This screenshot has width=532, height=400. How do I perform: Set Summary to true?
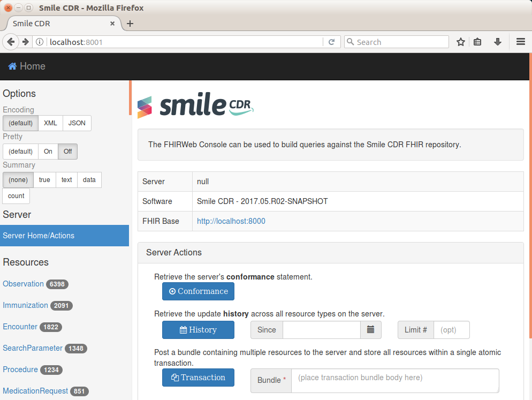pos(44,180)
